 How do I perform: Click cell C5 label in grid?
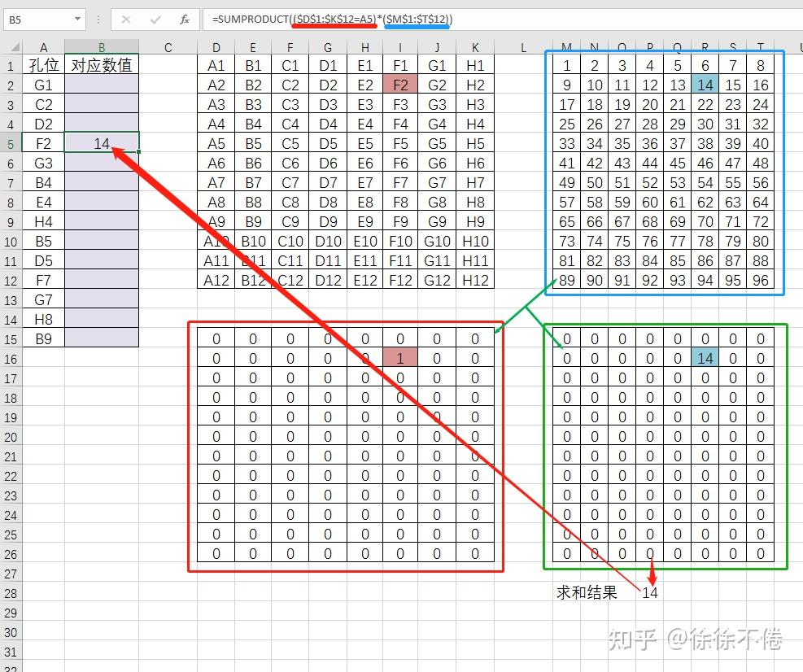(290, 143)
